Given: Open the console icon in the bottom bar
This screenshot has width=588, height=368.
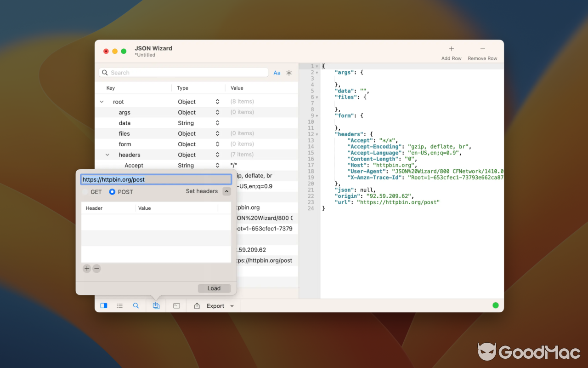Looking at the screenshot, I should click(x=176, y=305).
